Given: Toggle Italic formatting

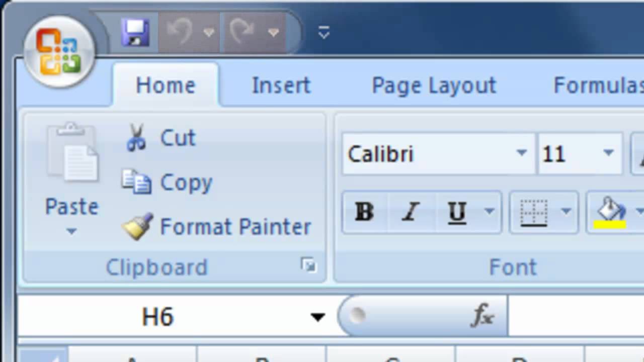Looking at the screenshot, I should pyautogui.click(x=411, y=212).
